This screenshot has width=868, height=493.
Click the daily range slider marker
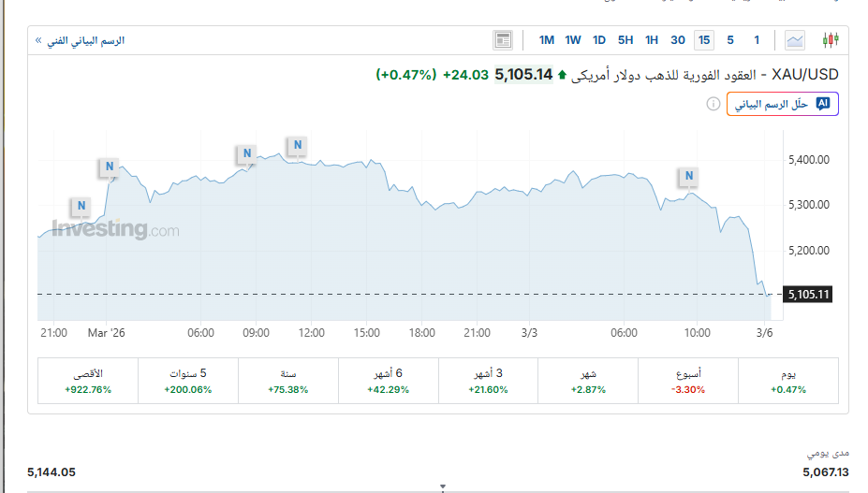click(x=443, y=487)
